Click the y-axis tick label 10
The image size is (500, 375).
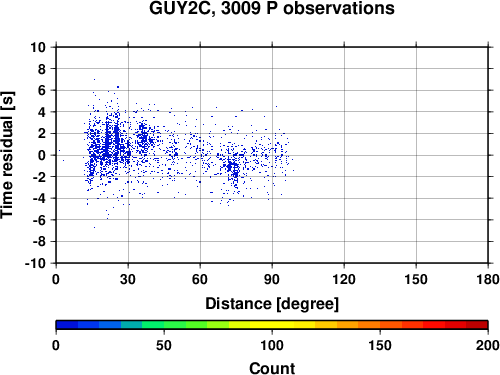point(38,47)
